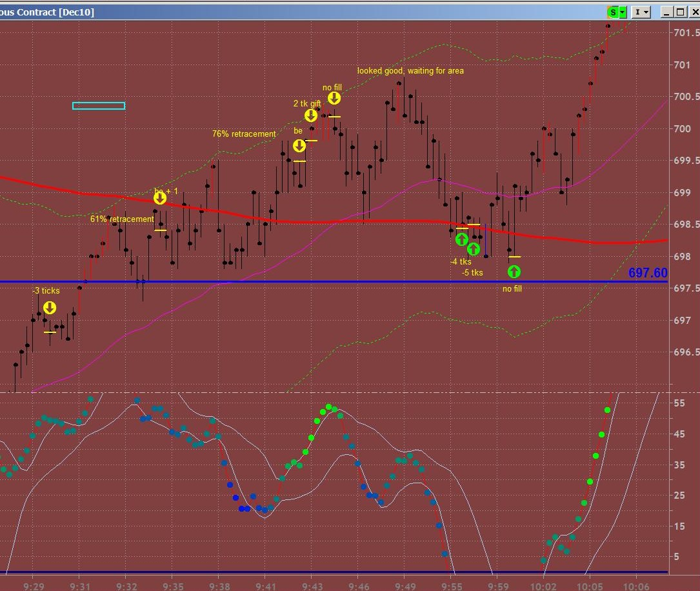
Task: Click the '76% retracement' annotation
Action: pos(244,134)
